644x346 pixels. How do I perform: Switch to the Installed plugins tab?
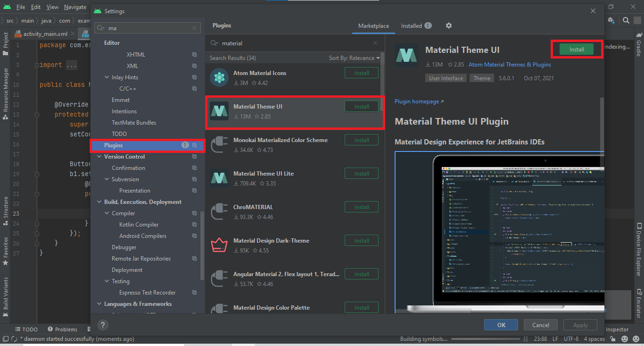click(x=416, y=26)
